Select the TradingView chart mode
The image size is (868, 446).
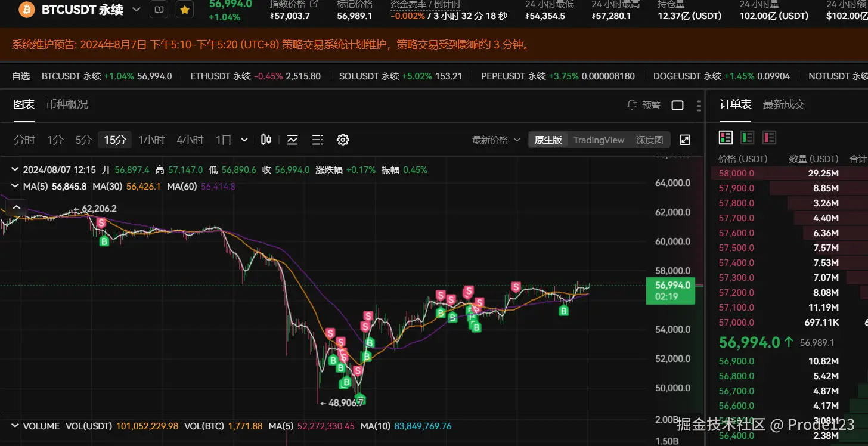tap(599, 140)
